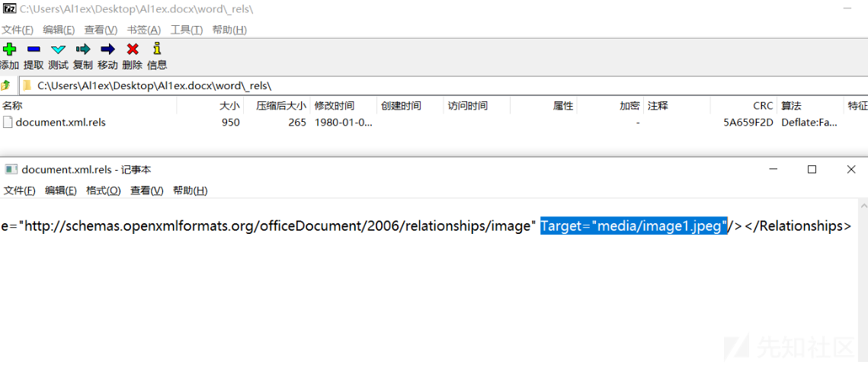The image size is (868, 365).
Task: Sort by CRC column header
Action: 763,106
